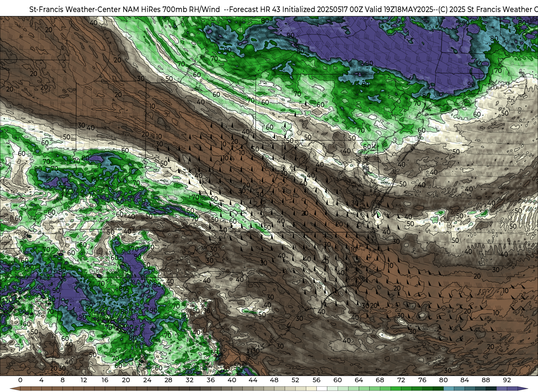The height and width of the screenshot is (392, 538).
Task: Click the 84 label on the colorbar
Action: tap(465, 380)
